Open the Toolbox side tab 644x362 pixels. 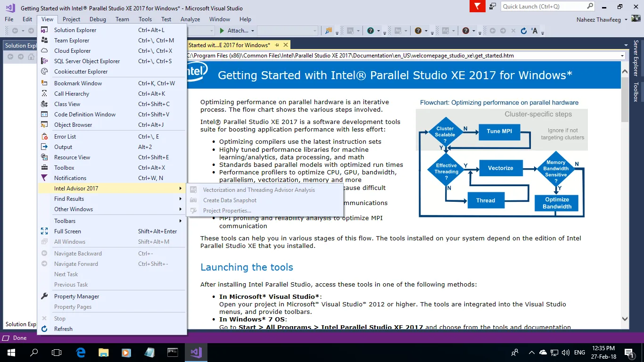pyautogui.click(x=636, y=92)
